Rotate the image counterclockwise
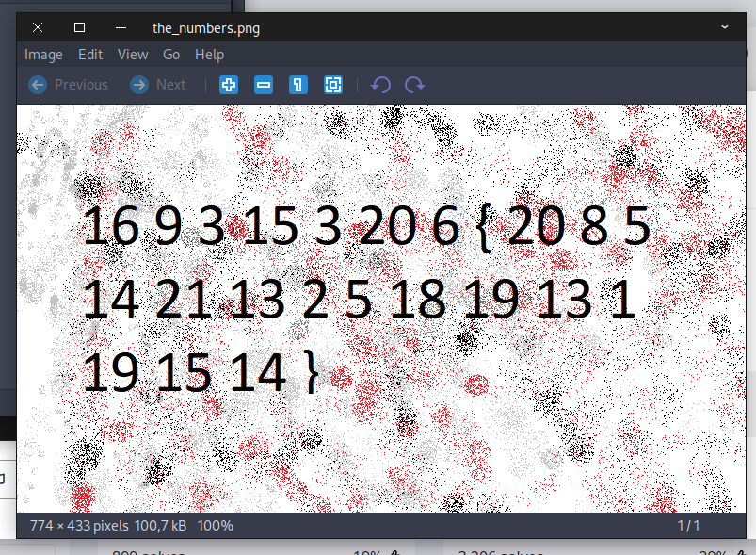 click(380, 85)
